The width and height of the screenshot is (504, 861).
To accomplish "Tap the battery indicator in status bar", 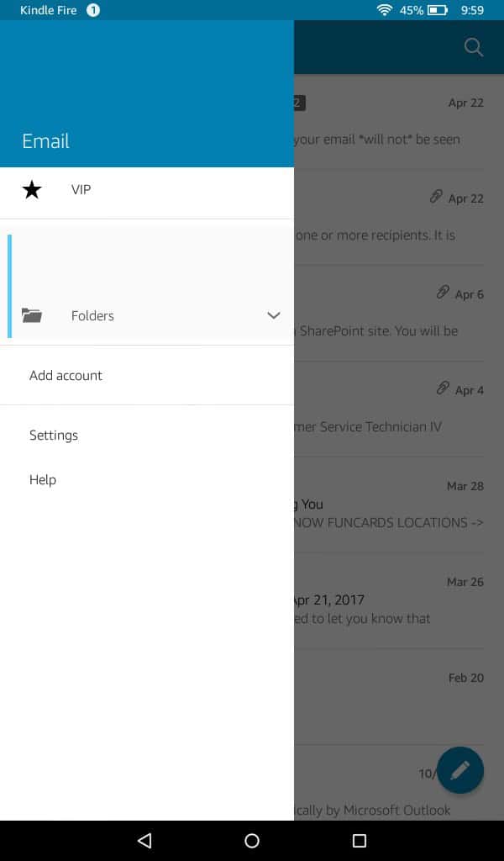I will (438, 10).
